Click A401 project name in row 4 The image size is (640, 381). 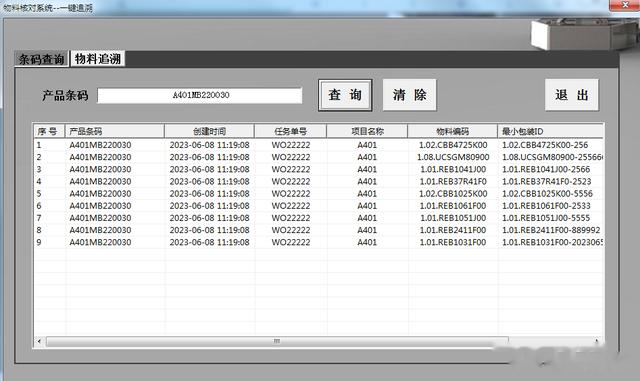click(367, 181)
